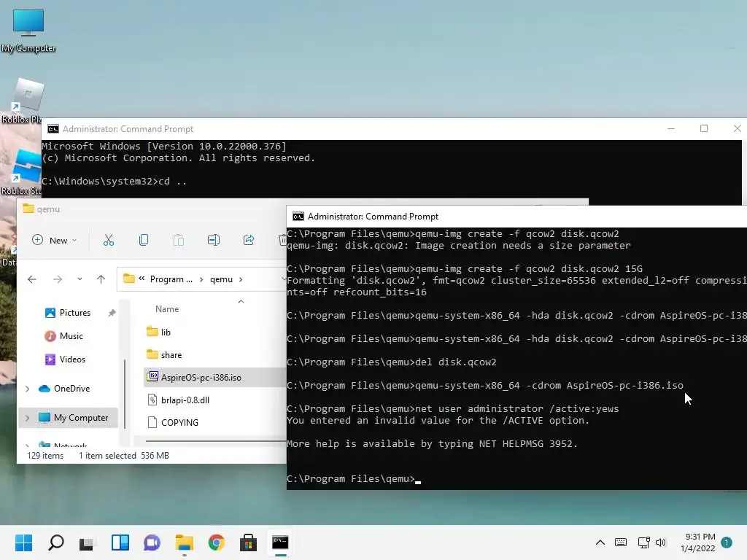The height and width of the screenshot is (560, 747).
Task: Open the New item menu in File Explorer
Action: tap(54, 241)
